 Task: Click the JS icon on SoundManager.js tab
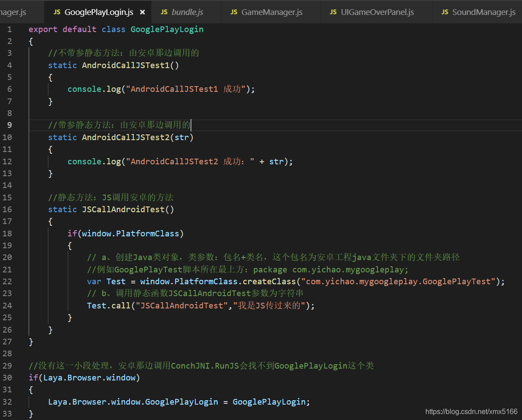tap(445, 12)
